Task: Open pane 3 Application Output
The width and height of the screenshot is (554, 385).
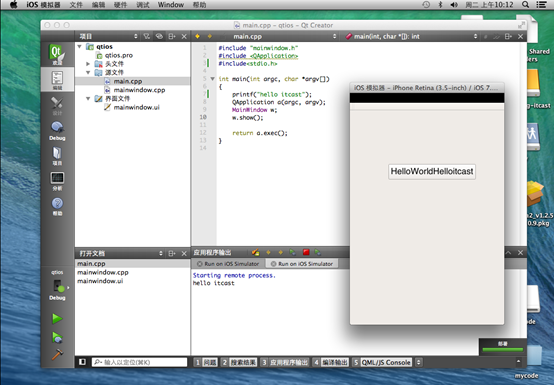Action: tap(285, 362)
